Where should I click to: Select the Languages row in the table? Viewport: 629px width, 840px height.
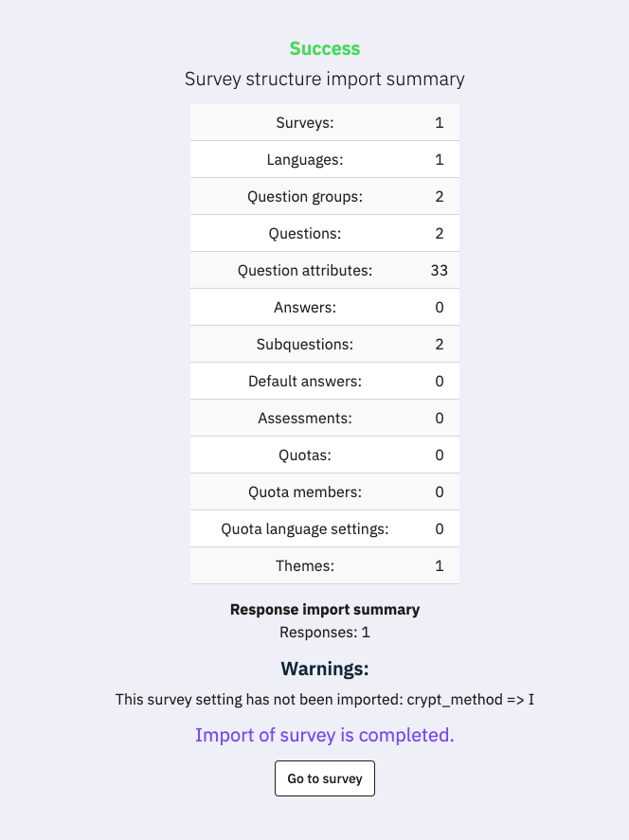(325, 160)
